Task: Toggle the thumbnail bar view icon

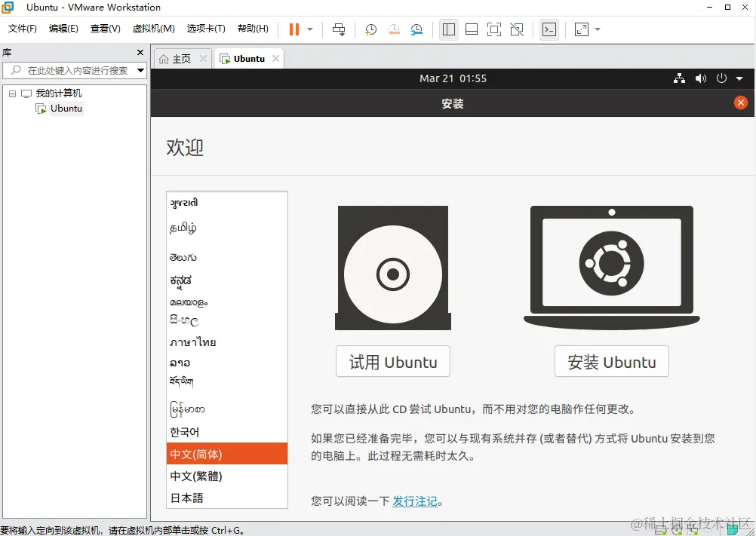Action: tap(472, 29)
